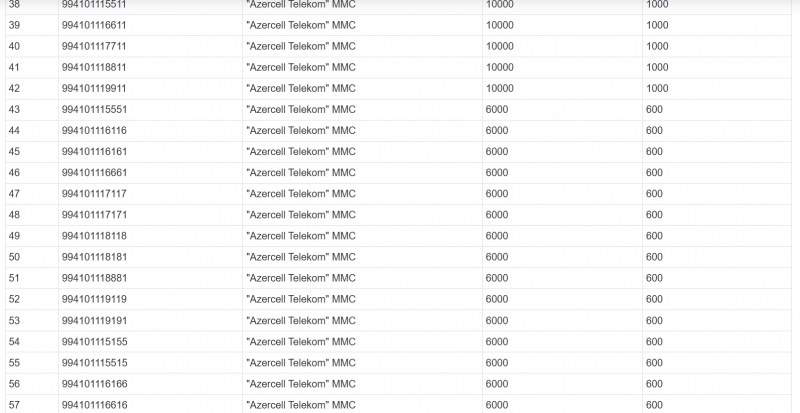
Task: Choose the 994101115155 number
Action: click(94, 342)
